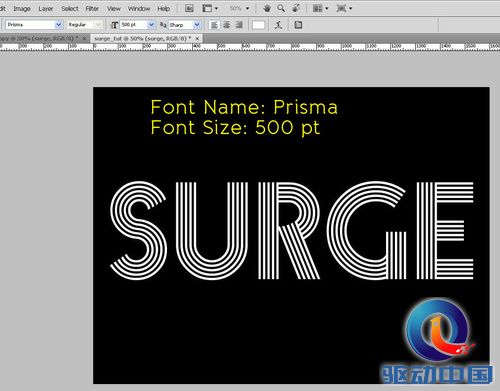
Task: Click the horizontal ruler above the canvas
Action: pos(250,47)
